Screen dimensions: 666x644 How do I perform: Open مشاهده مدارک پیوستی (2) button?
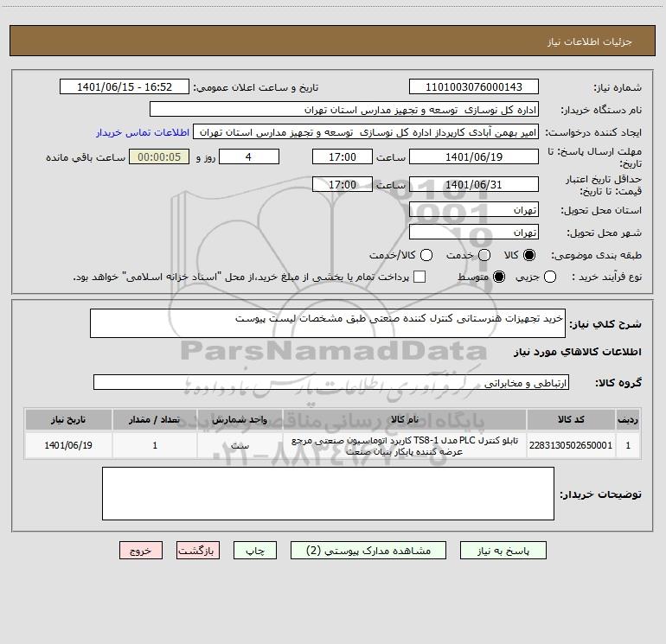pyautogui.click(x=368, y=551)
